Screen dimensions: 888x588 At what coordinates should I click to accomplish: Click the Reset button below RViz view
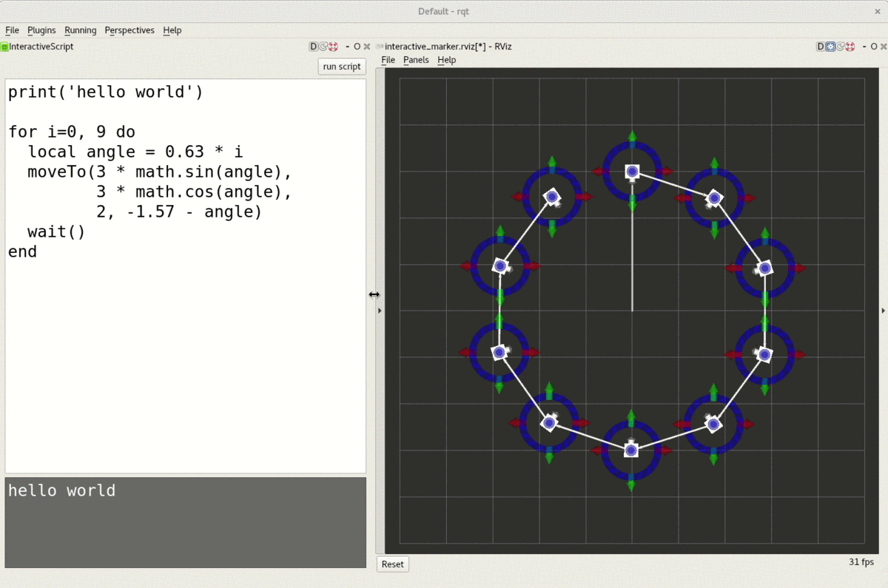(392, 564)
